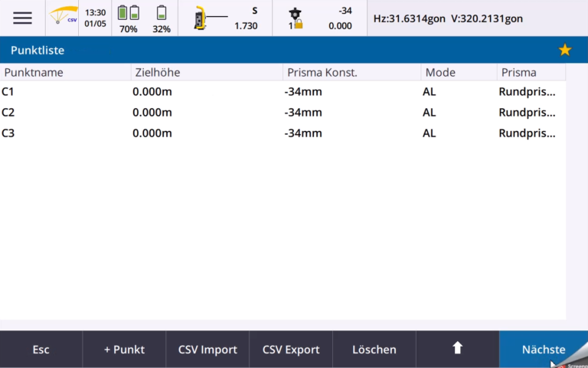The image size is (588, 368).
Task: Add a new point with + Punkt
Action: click(124, 350)
